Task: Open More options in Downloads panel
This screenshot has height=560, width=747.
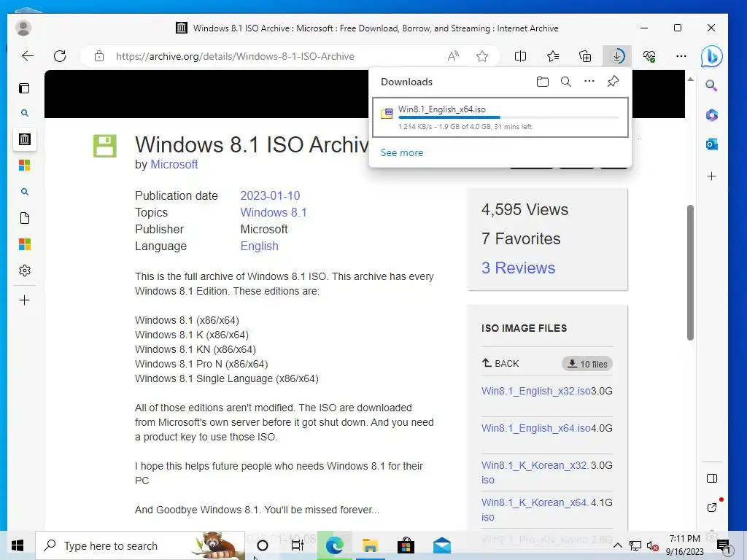Action: pyautogui.click(x=589, y=81)
